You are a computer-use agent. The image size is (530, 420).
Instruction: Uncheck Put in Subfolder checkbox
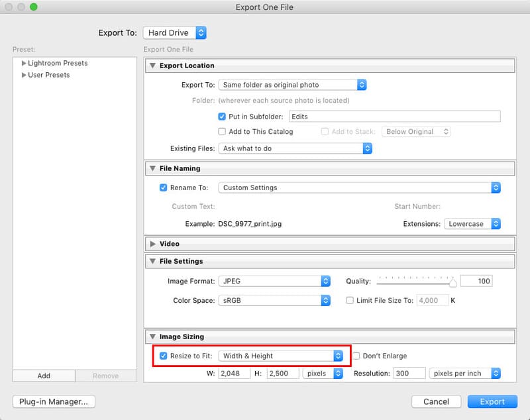click(222, 117)
